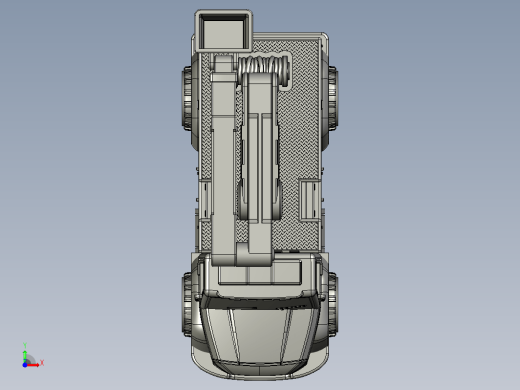Screen dimensions: 520x390
Task: Click the rear right wheel of the truck
Action: pos(333,97)
